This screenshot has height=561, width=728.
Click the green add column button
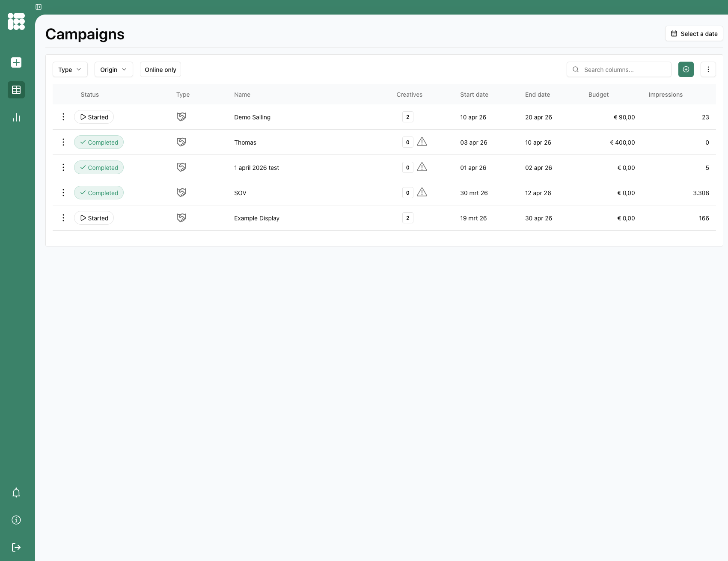point(686,69)
